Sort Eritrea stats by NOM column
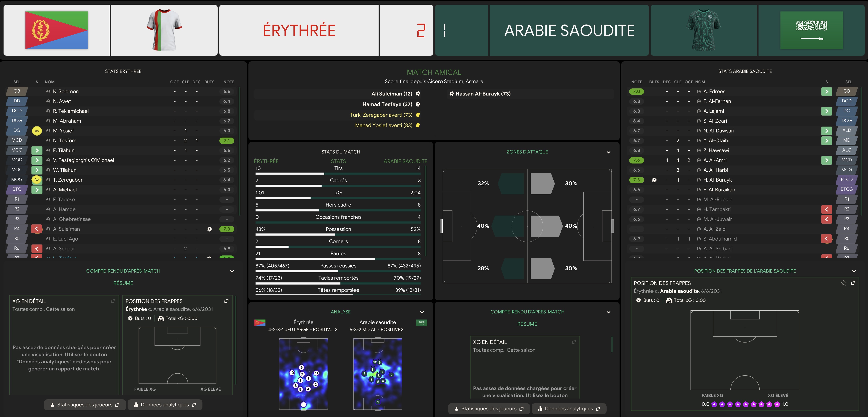This screenshot has width=868, height=417. point(50,82)
